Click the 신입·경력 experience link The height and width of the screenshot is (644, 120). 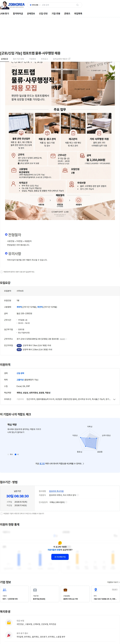tap(20, 373)
